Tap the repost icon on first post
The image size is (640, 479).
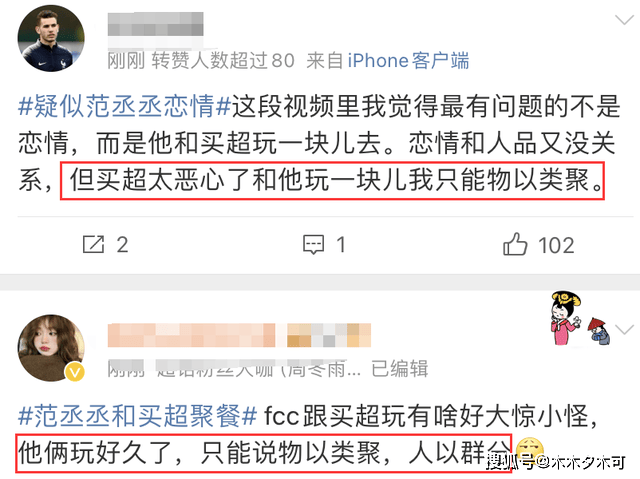pyautogui.click(x=93, y=244)
